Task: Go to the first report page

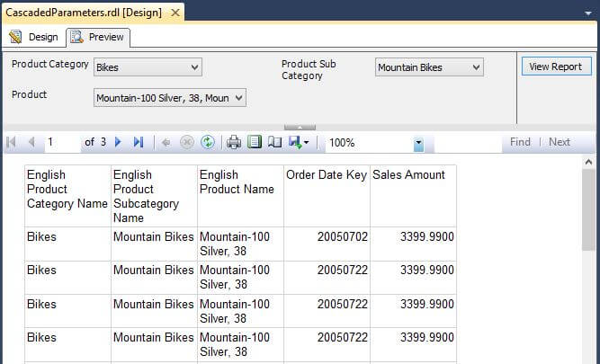Action: pos(12,142)
